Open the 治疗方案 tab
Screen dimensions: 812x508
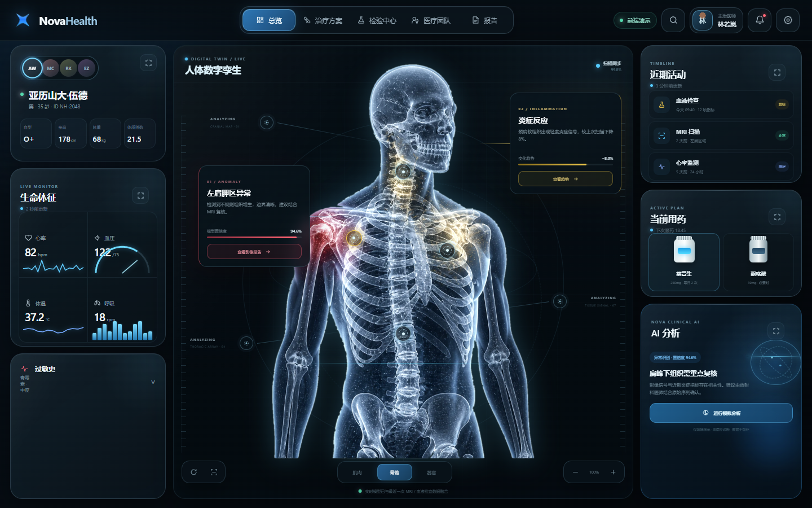(323, 20)
